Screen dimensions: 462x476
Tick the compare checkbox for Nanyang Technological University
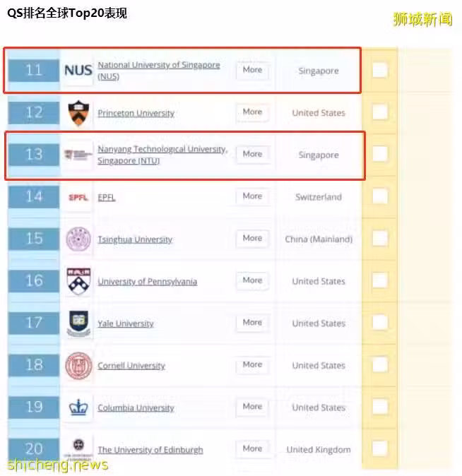tap(379, 154)
